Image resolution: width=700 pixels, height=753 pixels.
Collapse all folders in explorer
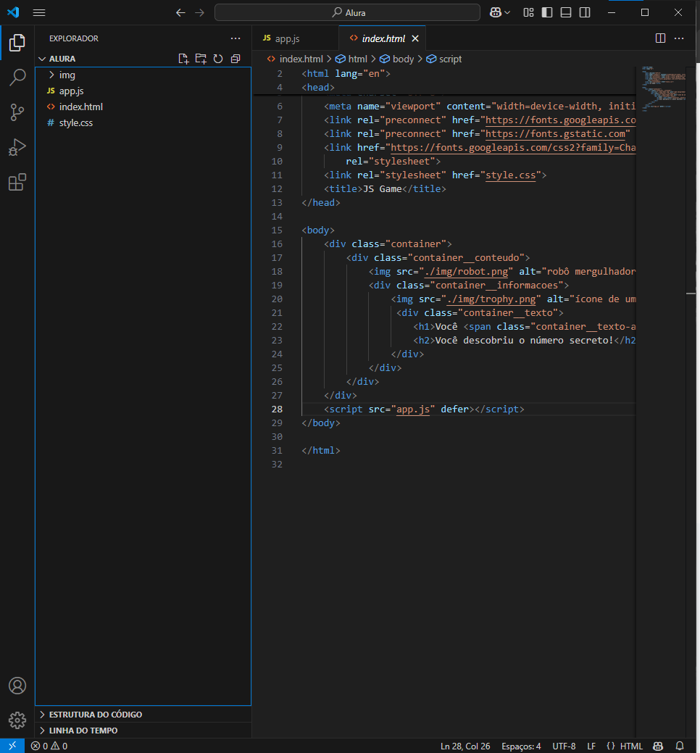coord(236,59)
